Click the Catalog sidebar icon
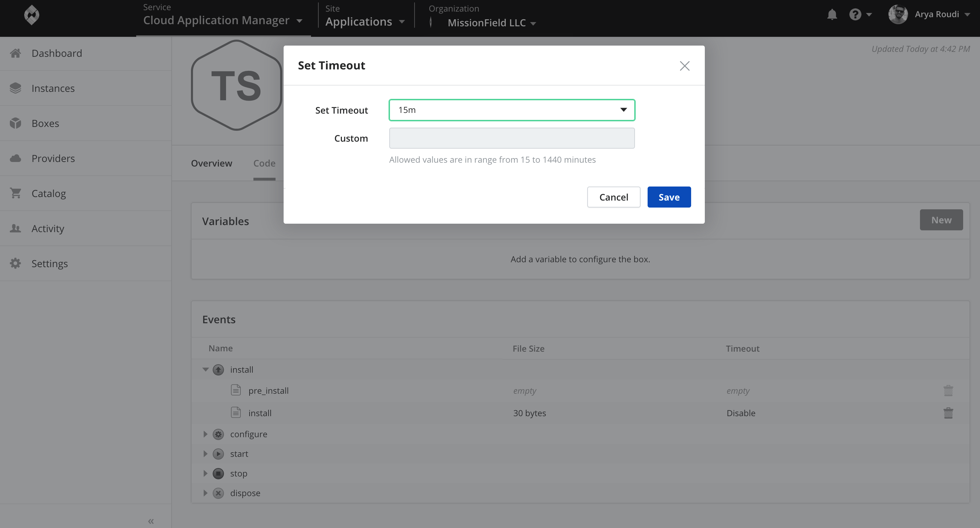The image size is (980, 528). 15,193
